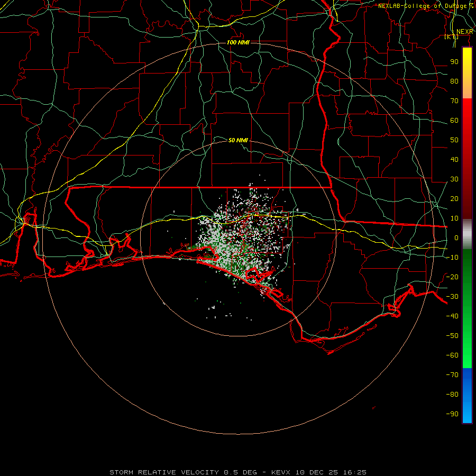The image size is (476, 476).
Task: Click the -10 value on the velocity scale
Action: click(452, 258)
